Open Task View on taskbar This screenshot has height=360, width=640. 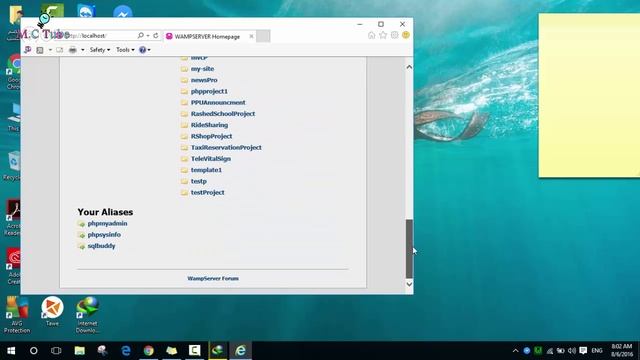[56, 351]
